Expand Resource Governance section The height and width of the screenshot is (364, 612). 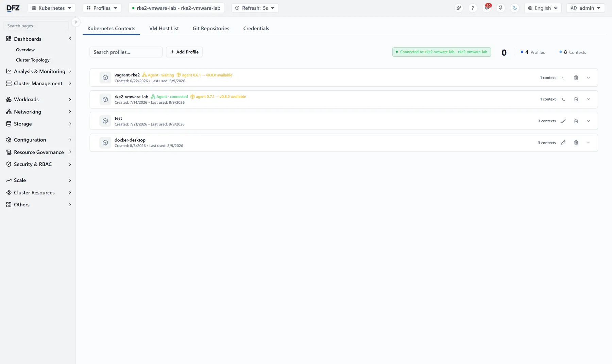coord(39,152)
